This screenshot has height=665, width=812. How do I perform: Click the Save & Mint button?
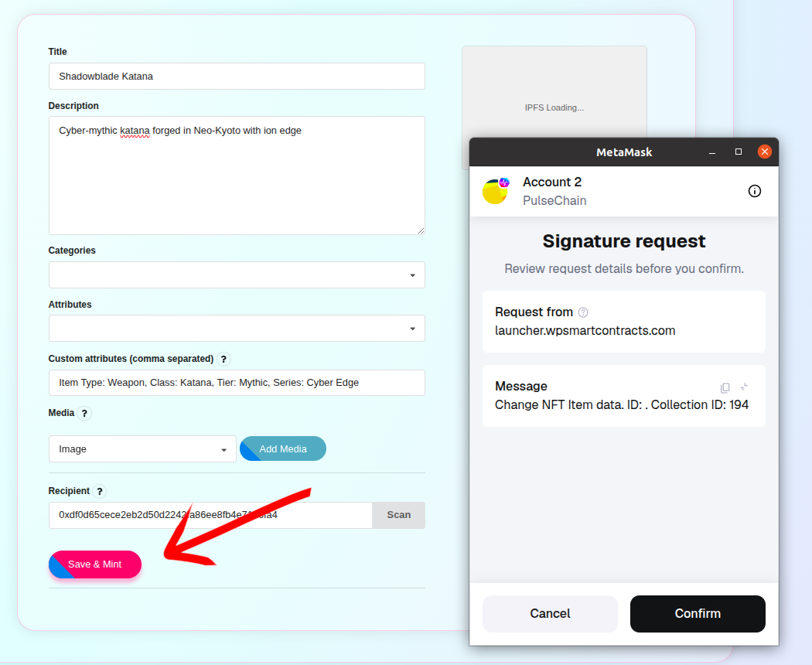click(x=94, y=564)
